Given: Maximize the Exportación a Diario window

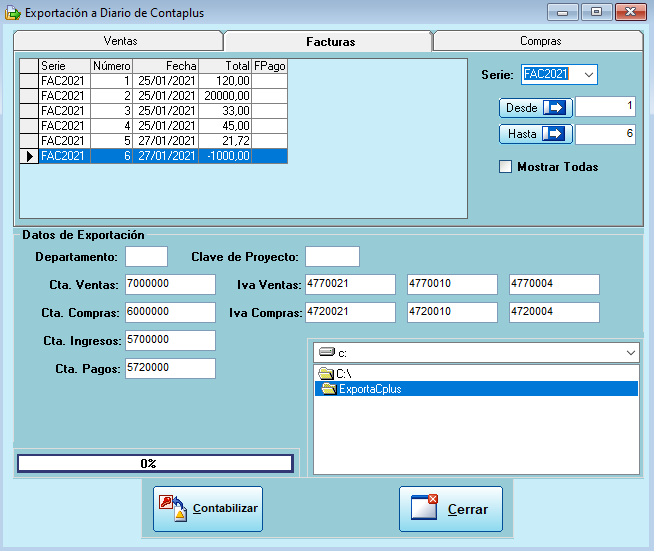Looking at the screenshot, I should tap(596, 12).
